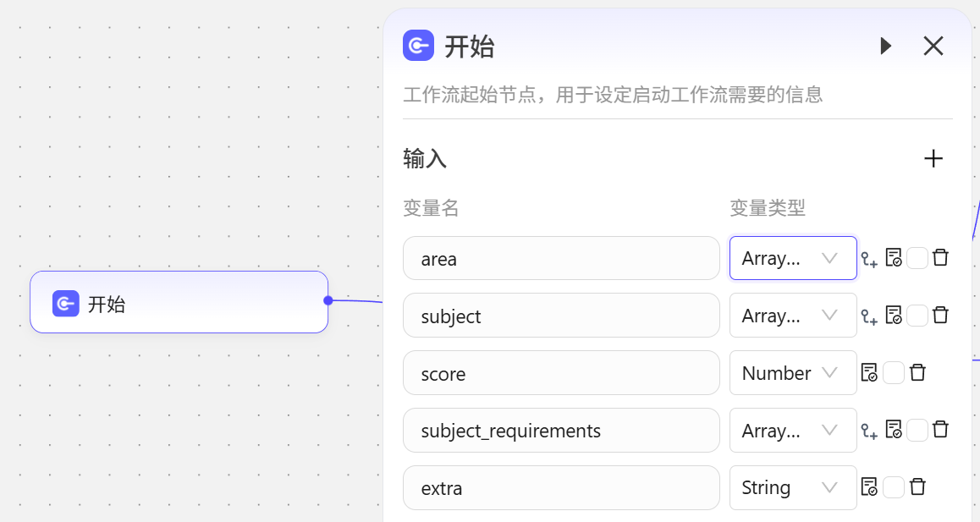Click the 开始 node icon in the panel header

(418, 46)
